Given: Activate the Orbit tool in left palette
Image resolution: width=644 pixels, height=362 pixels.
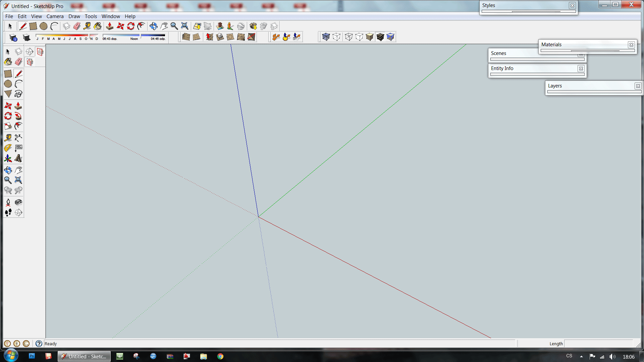Looking at the screenshot, I should click(x=8, y=170).
